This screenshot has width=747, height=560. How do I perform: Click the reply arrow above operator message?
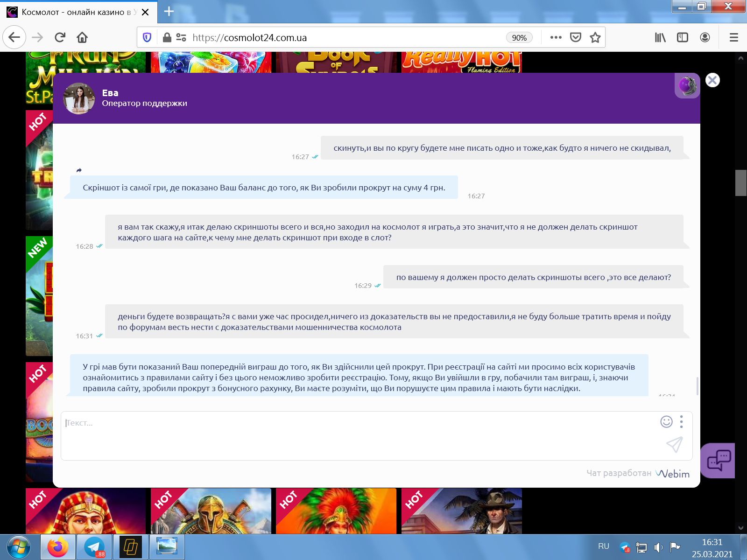(79, 170)
